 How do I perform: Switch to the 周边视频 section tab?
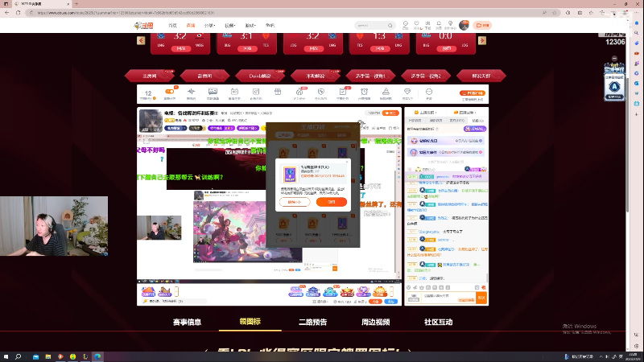pos(376,323)
